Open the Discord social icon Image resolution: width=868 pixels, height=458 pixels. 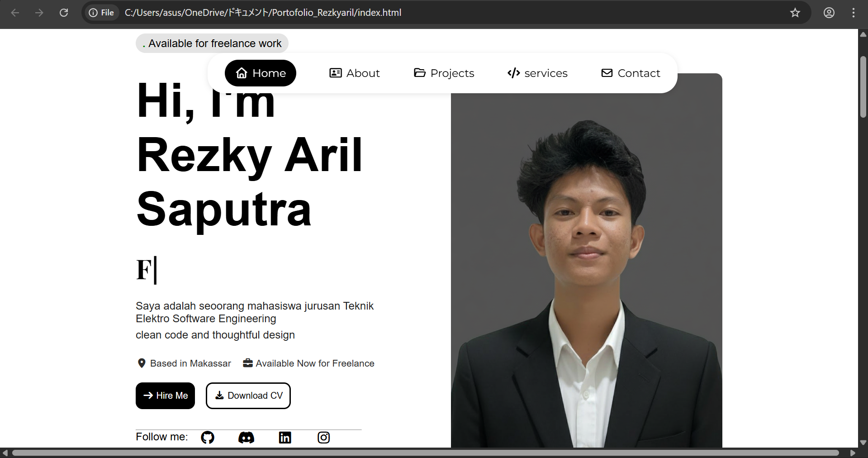coord(246,437)
